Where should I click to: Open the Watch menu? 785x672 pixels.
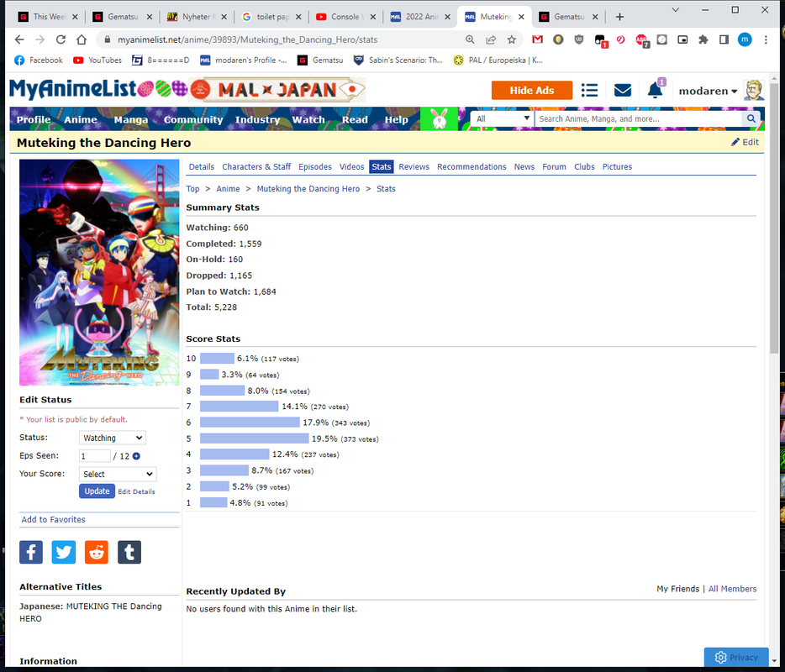click(308, 119)
